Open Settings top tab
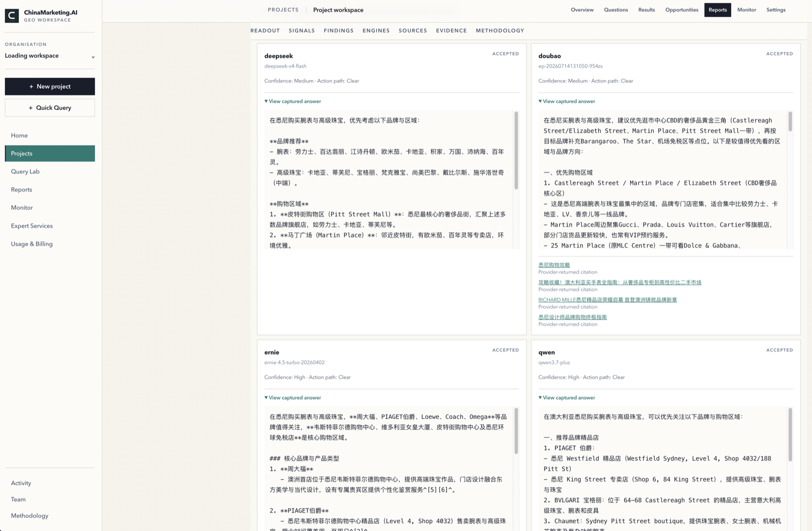This screenshot has width=812, height=531. pyautogui.click(x=776, y=10)
